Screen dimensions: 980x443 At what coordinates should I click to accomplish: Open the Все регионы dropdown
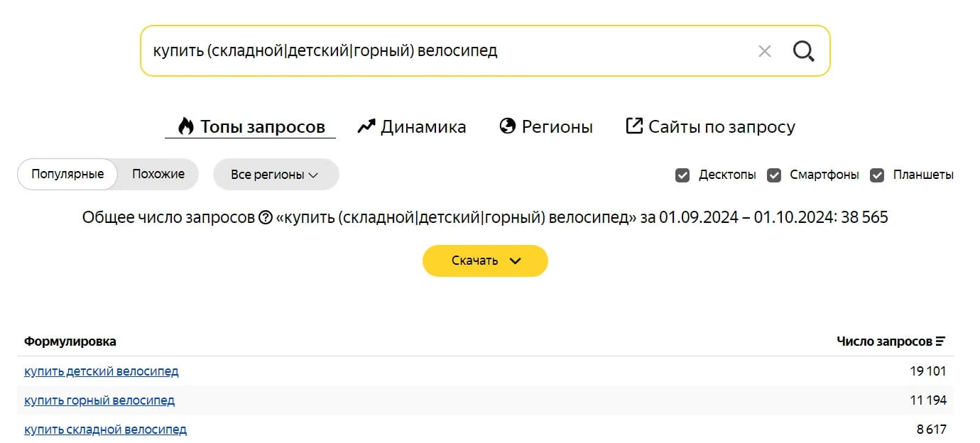pos(276,175)
